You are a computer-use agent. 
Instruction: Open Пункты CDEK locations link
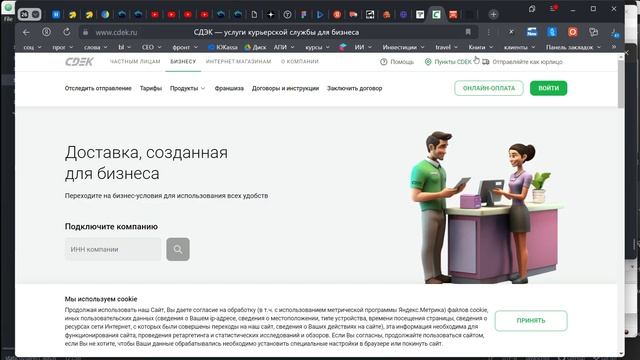448,62
